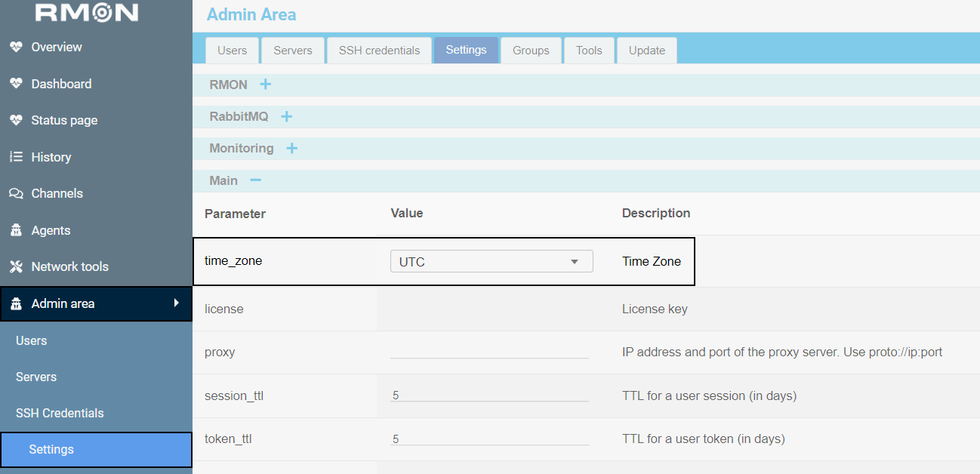Viewport: 980px width, 474px height.
Task: Open the time_zone UTC dropdown
Action: (492, 262)
